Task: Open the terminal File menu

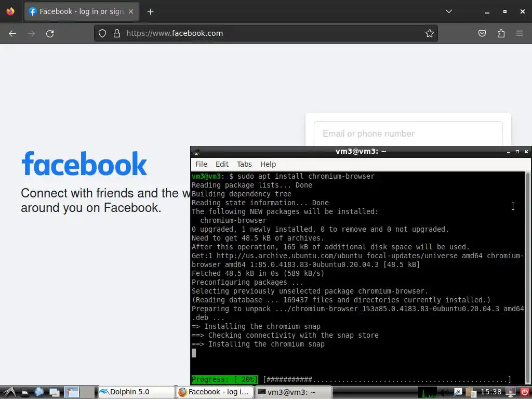Action: [x=201, y=164]
